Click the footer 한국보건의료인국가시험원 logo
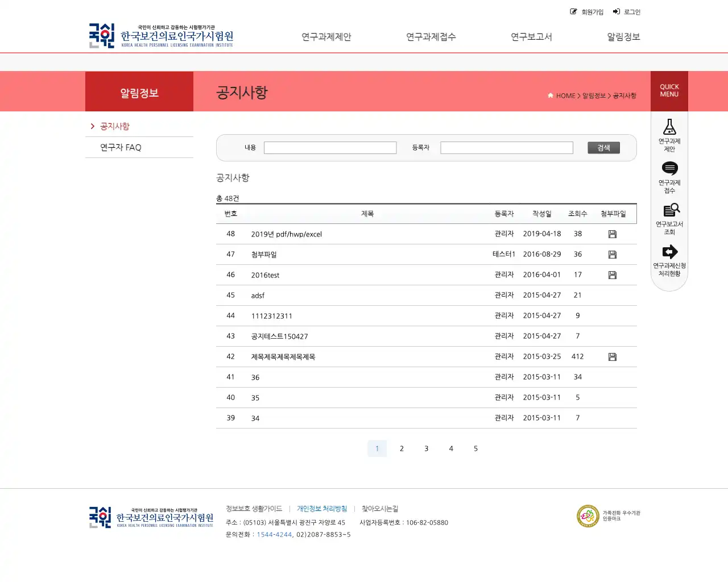This screenshot has height=582, width=728. (151, 517)
